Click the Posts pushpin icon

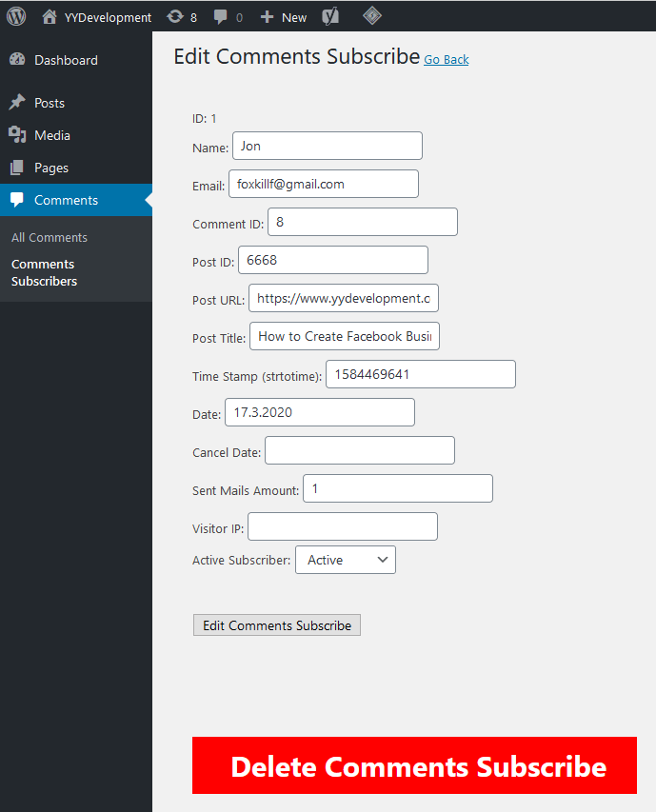(x=17, y=103)
